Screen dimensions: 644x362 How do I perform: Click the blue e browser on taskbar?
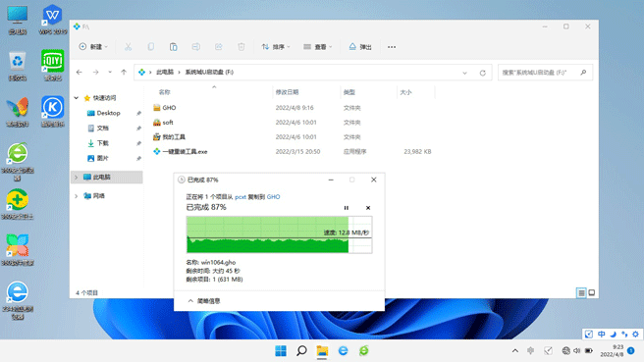tap(343, 351)
